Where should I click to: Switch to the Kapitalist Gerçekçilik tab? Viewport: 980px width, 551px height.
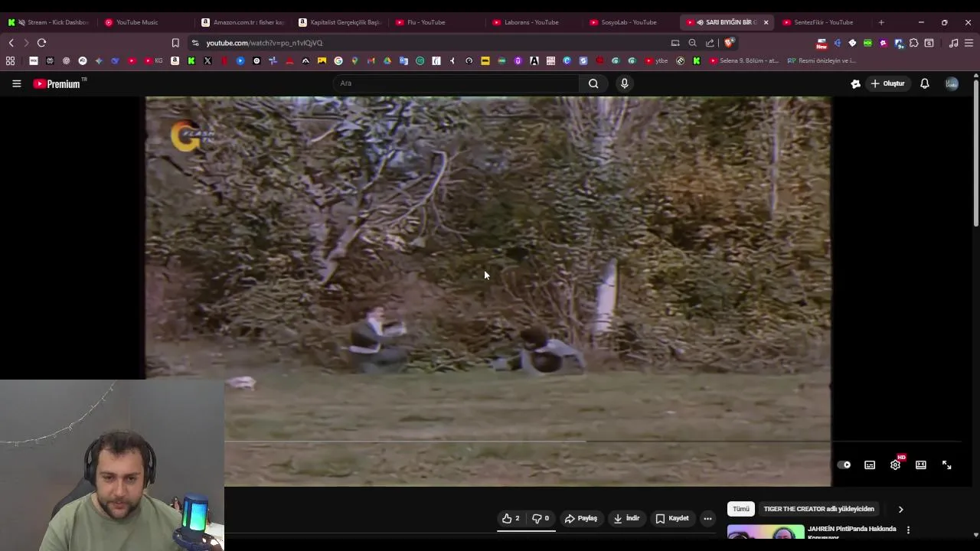pyautogui.click(x=340, y=22)
